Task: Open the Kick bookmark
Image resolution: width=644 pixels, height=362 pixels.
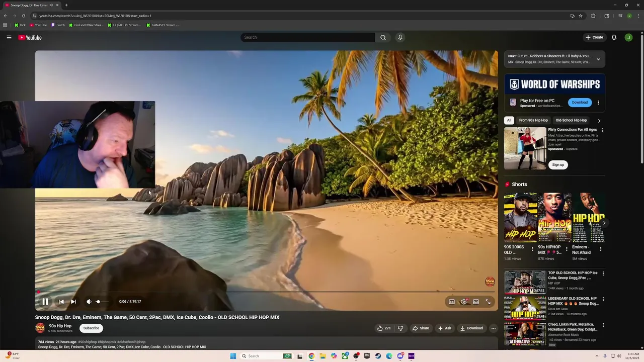Action: click(x=20, y=25)
